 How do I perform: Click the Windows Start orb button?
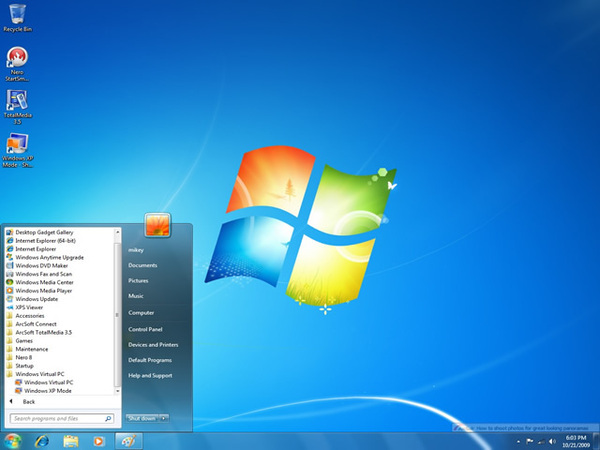[x=13, y=441]
